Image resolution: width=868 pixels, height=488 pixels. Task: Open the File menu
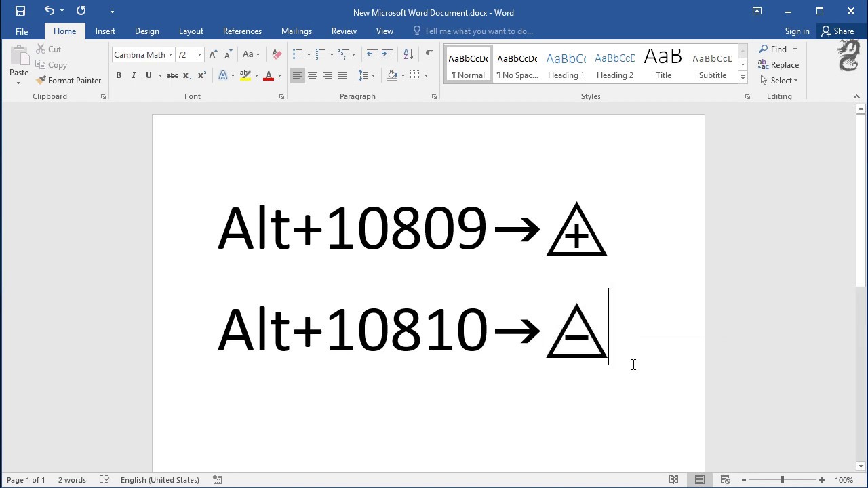pos(22,30)
